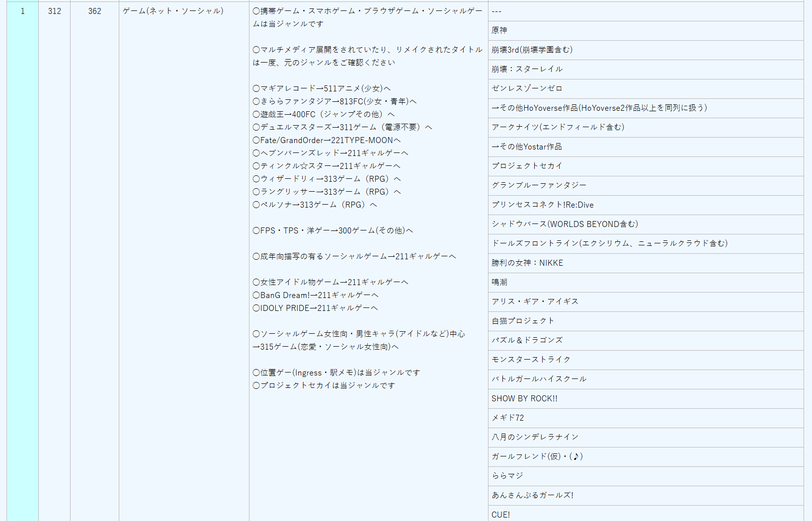Click the グランブルーファンタジー row
Screen dimensions: 812x521
(x=646, y=185)
